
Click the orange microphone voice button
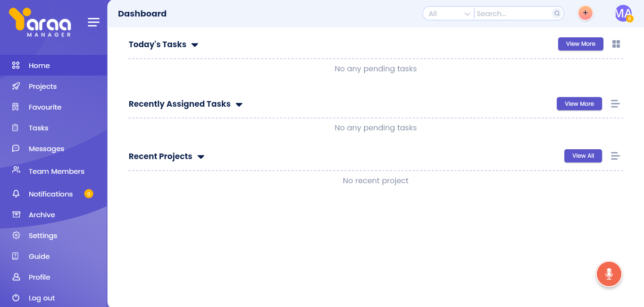pyautogui.click(x=609, y=274)
